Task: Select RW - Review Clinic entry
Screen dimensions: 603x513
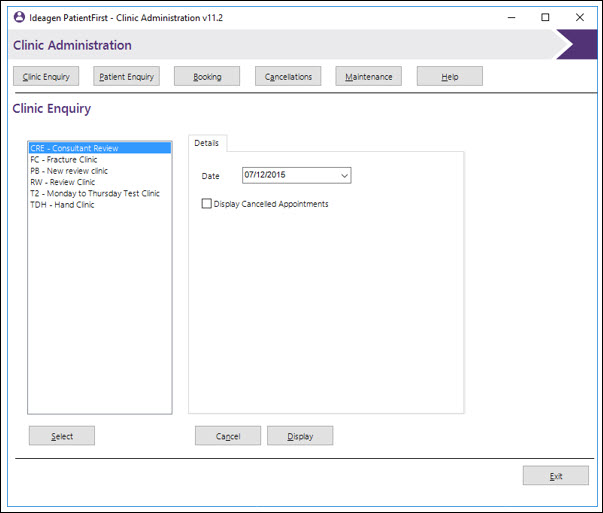Action: pyautogui.click(x=100, y=182)
